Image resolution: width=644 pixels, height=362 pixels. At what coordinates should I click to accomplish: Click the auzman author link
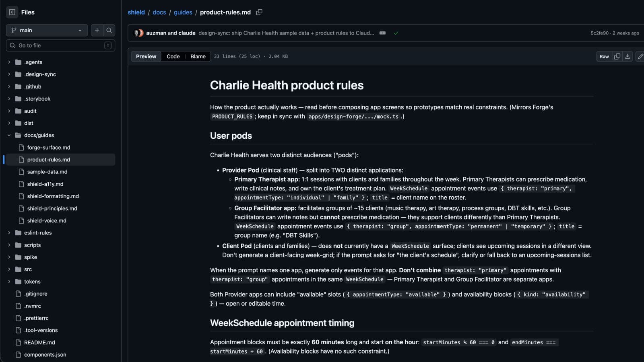pyautogui.click(x=156, y=33)
